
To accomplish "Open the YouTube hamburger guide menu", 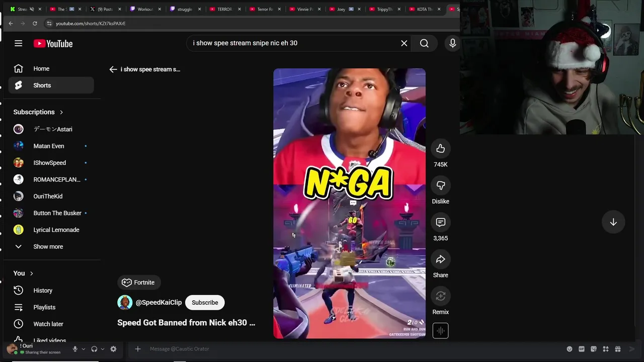I will 18,43.
